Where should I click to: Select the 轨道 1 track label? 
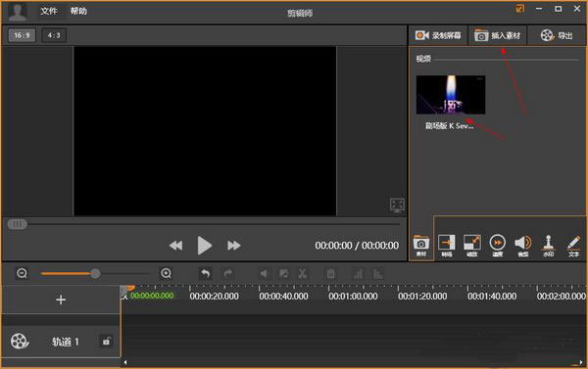point(66,342)
